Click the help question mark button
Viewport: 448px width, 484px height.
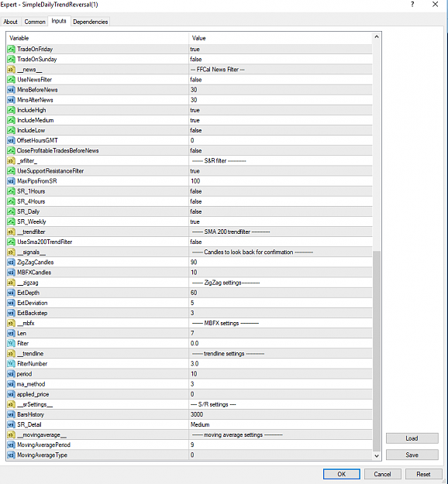pos(412,5)
